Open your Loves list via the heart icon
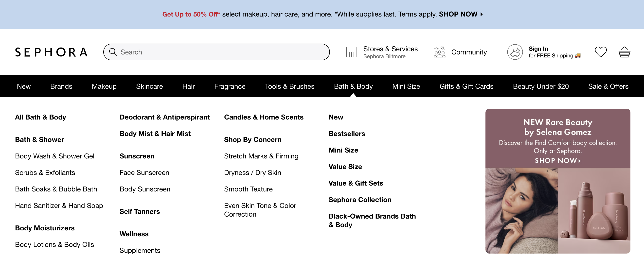 (601, 52)
